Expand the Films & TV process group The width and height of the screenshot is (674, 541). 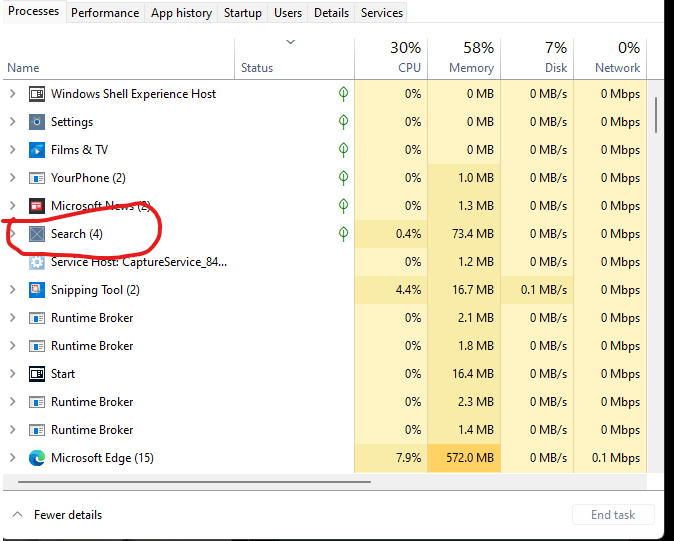coord(12,150)
